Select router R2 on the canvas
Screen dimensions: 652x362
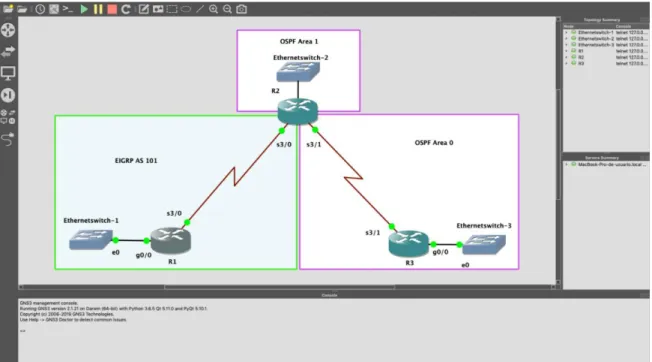pos(298,111)
